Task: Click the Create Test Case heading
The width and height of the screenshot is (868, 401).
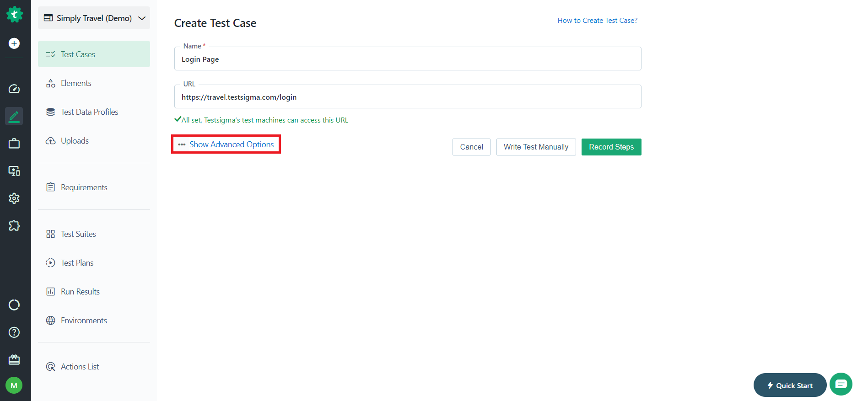Action: click(x=215, y=23)
